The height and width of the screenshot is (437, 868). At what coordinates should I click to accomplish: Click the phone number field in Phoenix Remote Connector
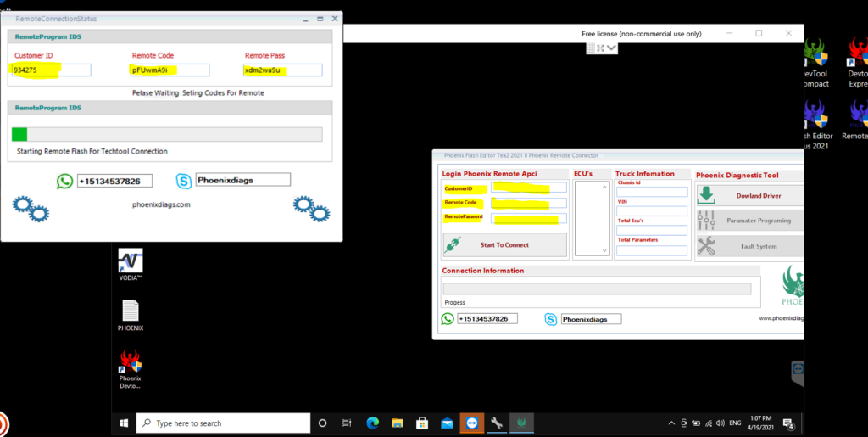pos(487,319)
